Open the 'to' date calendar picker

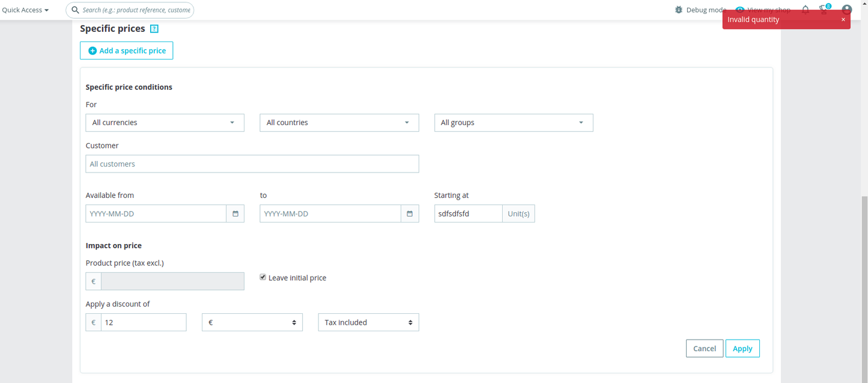click(x=410, y=213)
